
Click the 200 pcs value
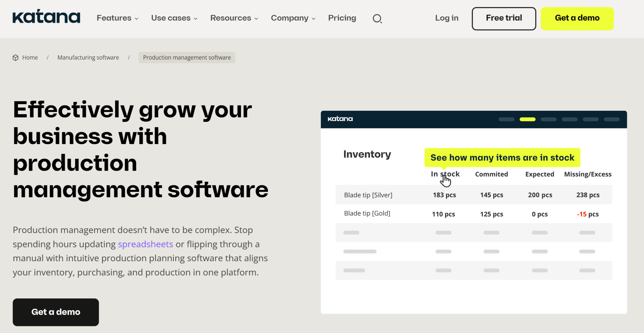(x=540, y=195)
